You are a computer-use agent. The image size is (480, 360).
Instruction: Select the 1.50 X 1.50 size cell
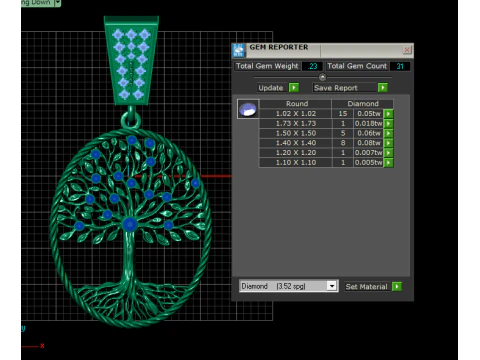(x=296, y=133)
